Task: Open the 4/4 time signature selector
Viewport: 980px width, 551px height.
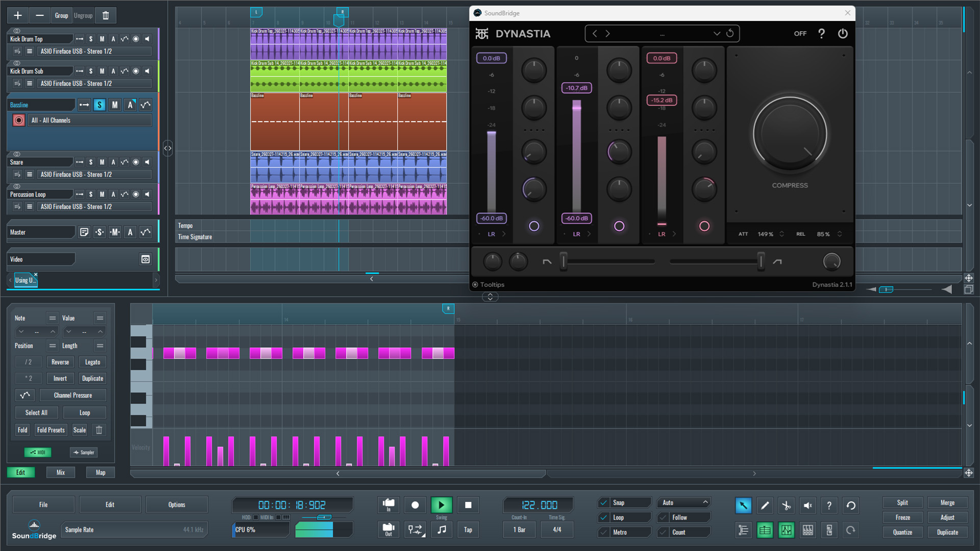Action: (557, 530)
